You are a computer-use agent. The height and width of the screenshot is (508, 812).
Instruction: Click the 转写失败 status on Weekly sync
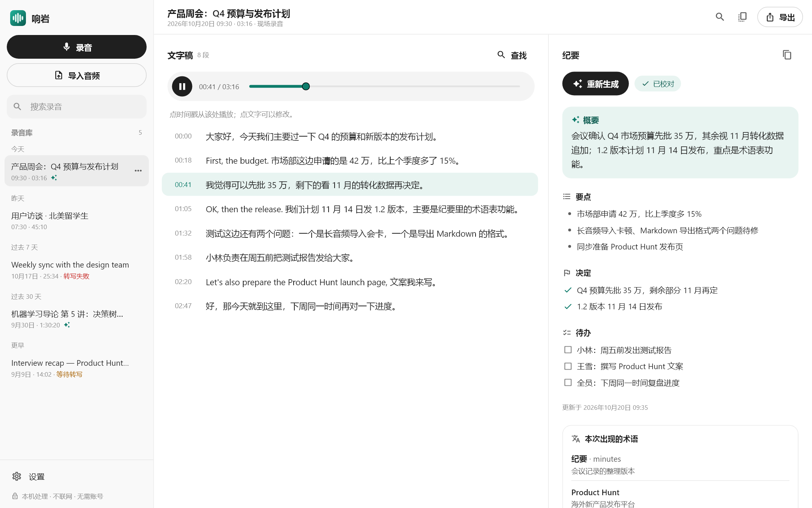[x=76, y=276]
